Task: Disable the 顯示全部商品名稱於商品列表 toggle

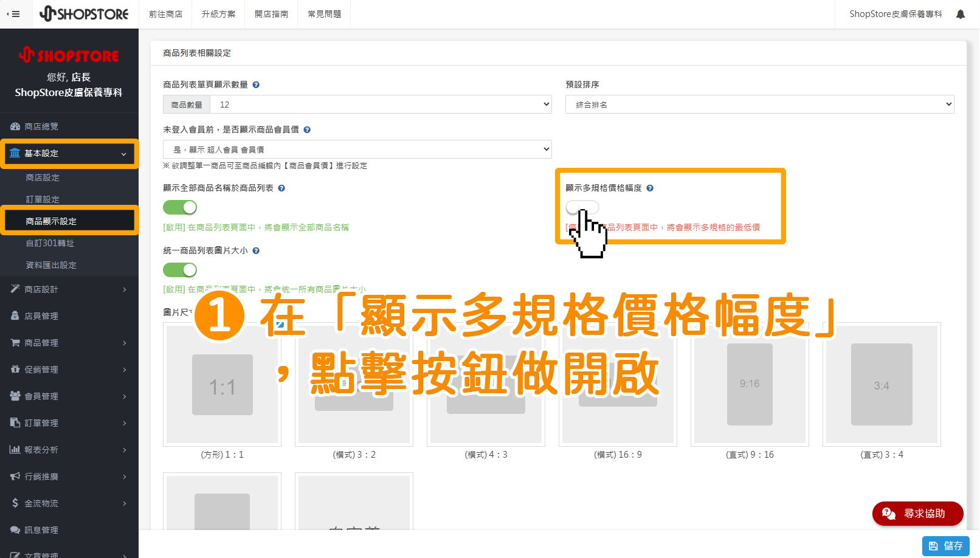Action: pyautogui.click(x=179, y=207)
